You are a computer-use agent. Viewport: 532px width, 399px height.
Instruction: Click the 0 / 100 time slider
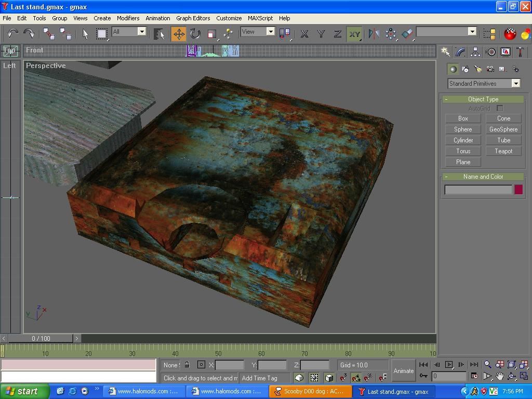[x=41, y=338]
